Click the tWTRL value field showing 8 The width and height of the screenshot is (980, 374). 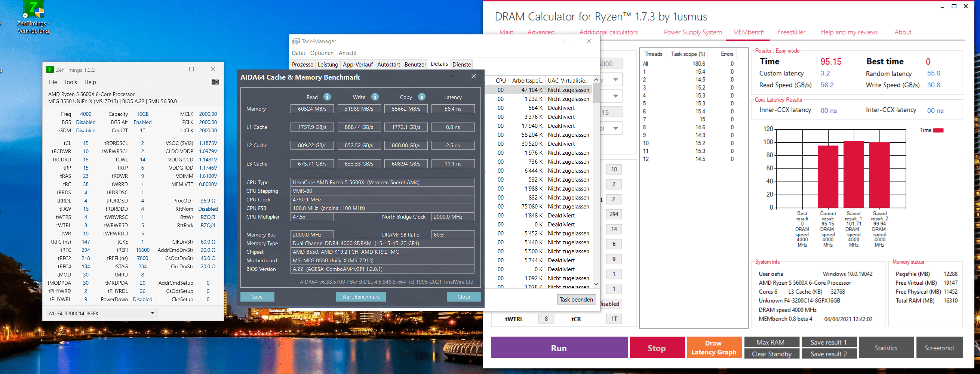click(x=546, y=319)
